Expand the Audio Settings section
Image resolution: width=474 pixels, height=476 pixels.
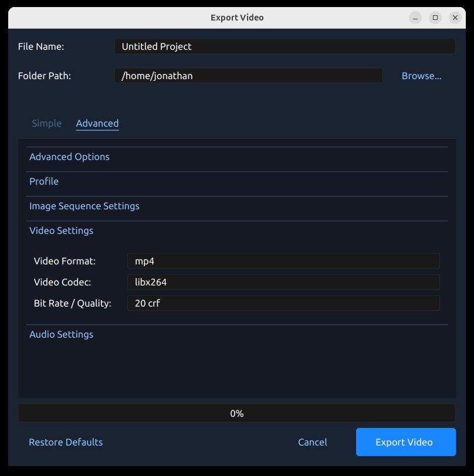click(61, 334)
